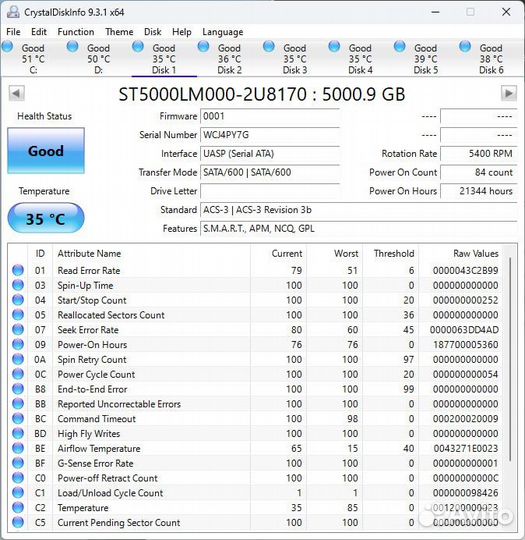Click status orb for Load/Unload Cycle Count
The height and width of the screenshot is (540, 525).
point(18,492)
